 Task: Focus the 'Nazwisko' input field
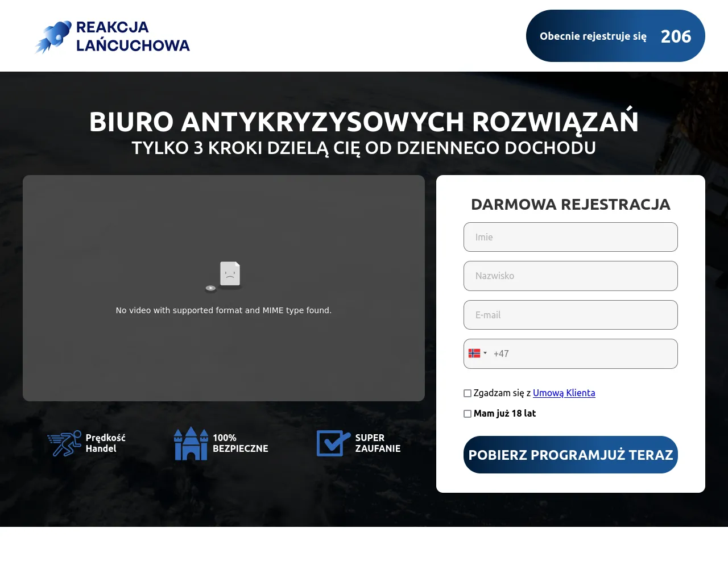570,276
